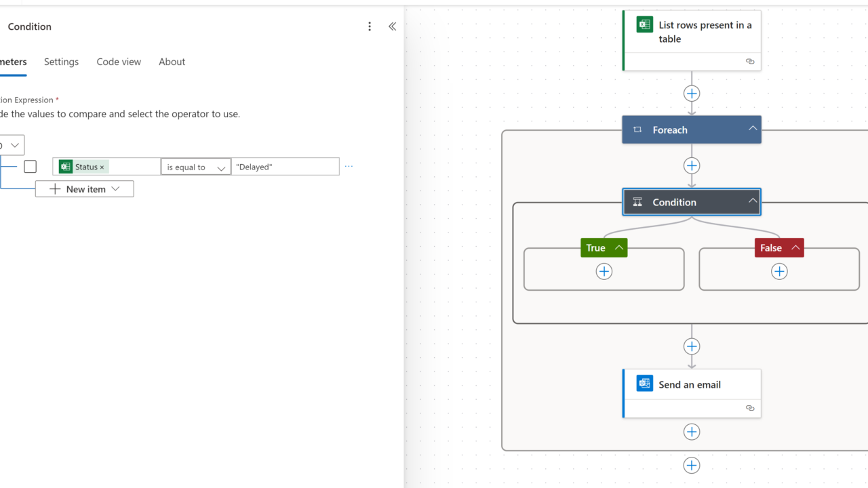Click the Excel icon on List rows card
This screenshot has height=488, width=868.
pos(644,24)
